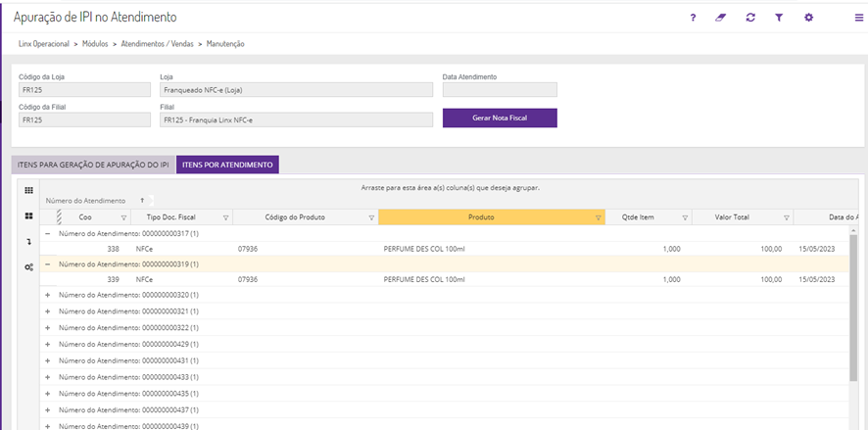Click the Data Atendimento input field
Image resolution: width=868 pixels, height=430 pixels.
[500, 89]
